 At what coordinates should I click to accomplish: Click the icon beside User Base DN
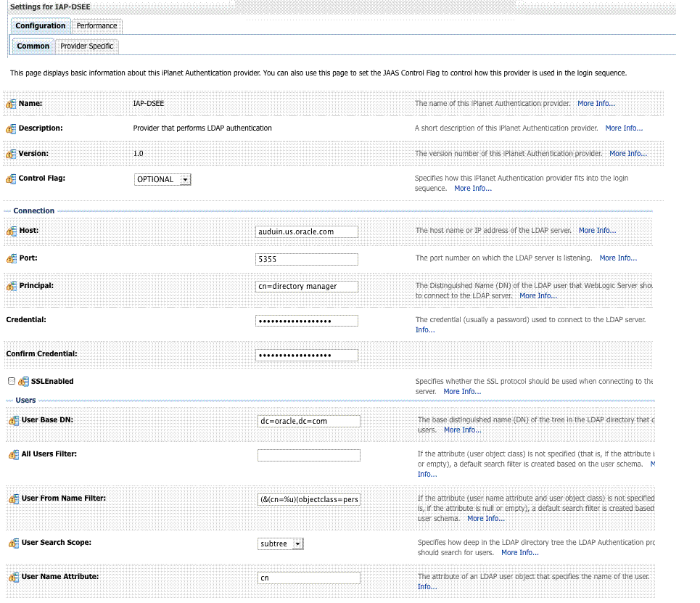(13, 419)
